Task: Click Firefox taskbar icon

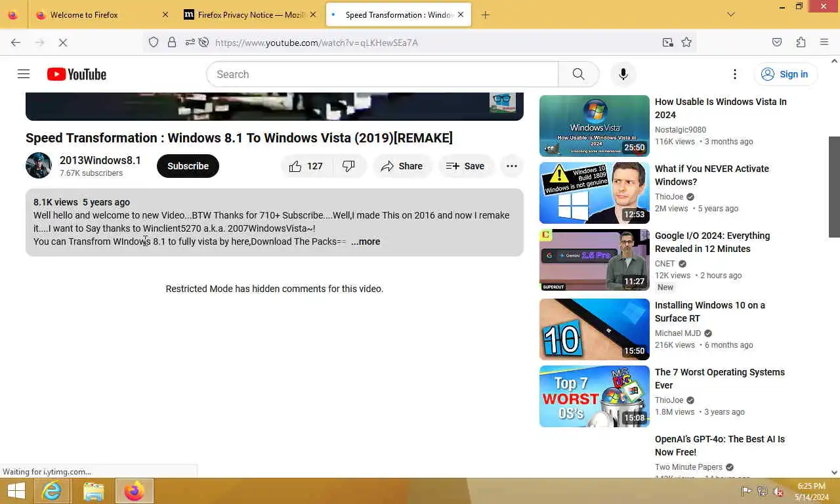Action: [135, 491]
